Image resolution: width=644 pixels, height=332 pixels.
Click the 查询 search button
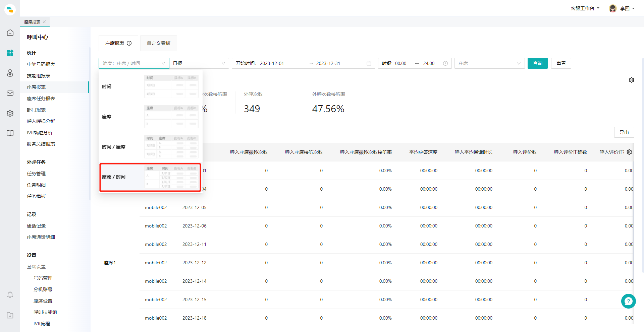pyautogui.click(x=538, y=63)
